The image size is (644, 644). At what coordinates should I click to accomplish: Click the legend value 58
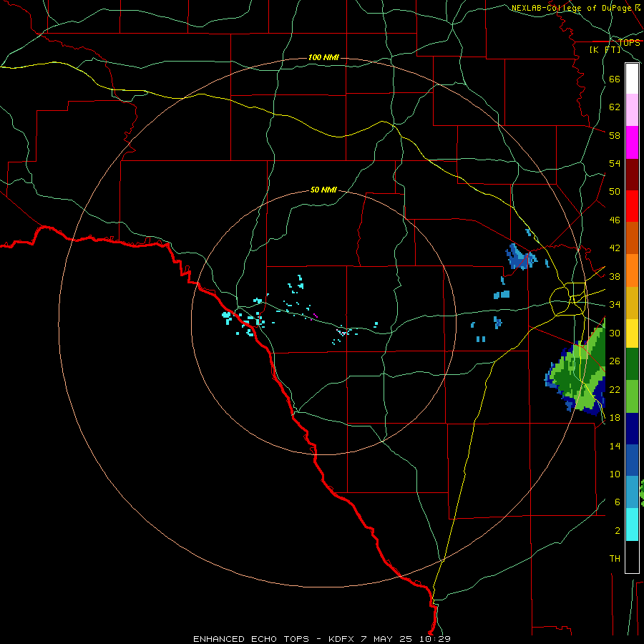[x=615, y=135]
